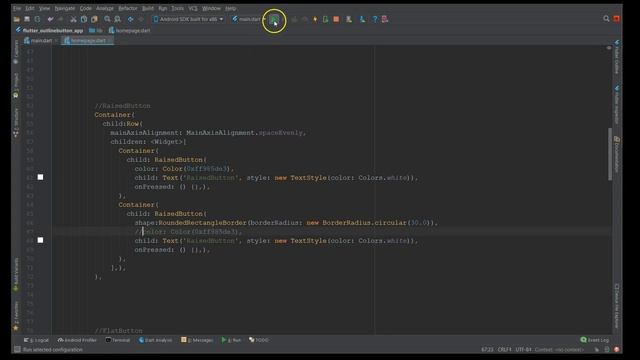Open the Flutter Inspector side panel
Screen dimensions: 640x360
[x=617, y=104]
